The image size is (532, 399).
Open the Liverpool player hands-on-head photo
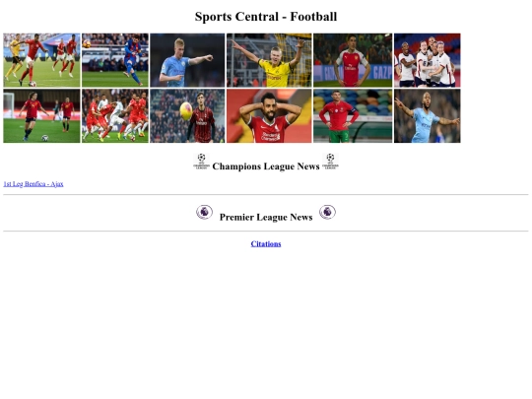(269, 115)
